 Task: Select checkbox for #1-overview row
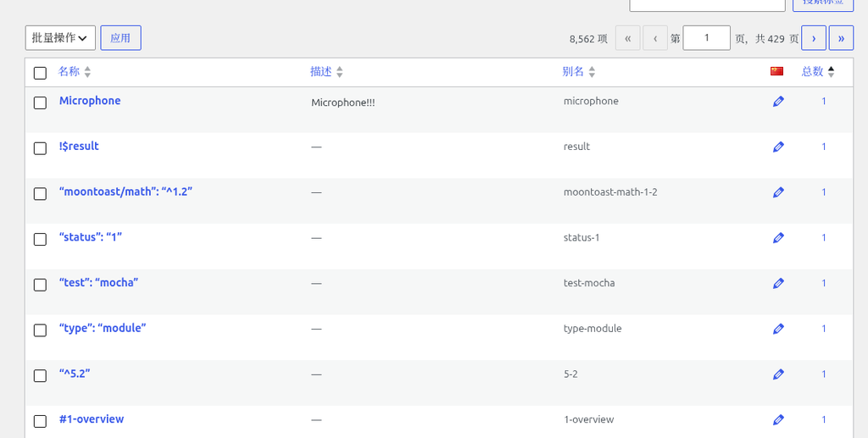click(x=40, y=421)
